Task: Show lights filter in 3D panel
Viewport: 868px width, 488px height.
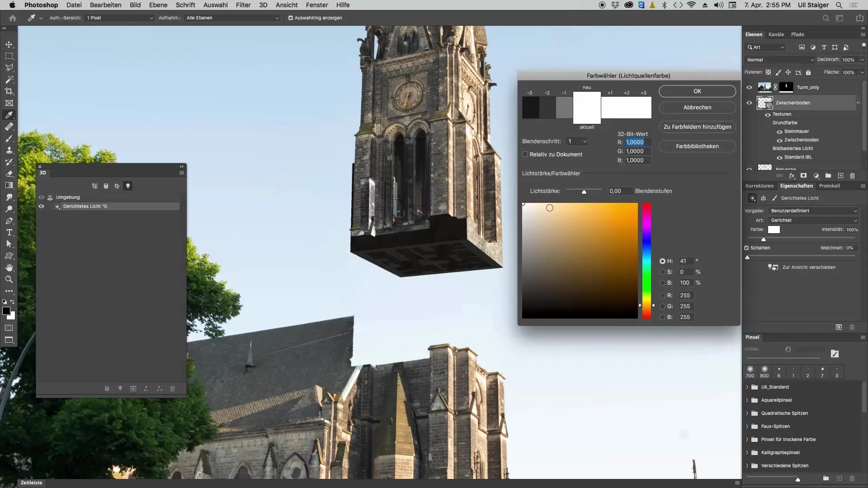Action: (128, 186)
